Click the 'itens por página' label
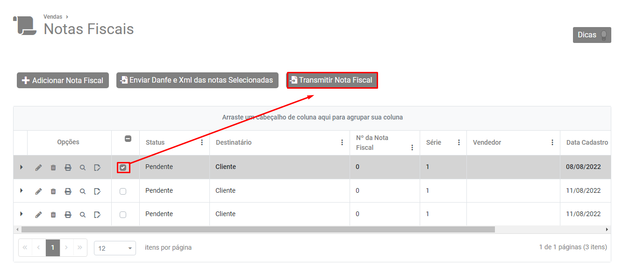Screen dimensions: 644x274 [x=168, y=247]
